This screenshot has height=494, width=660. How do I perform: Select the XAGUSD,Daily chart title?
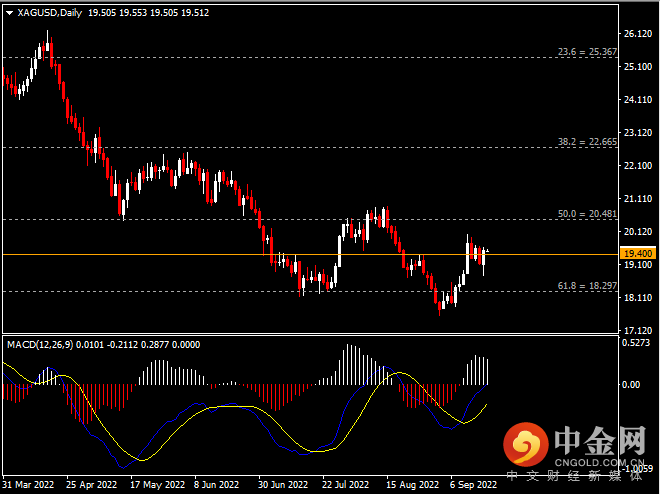click(x=50, y=13)
